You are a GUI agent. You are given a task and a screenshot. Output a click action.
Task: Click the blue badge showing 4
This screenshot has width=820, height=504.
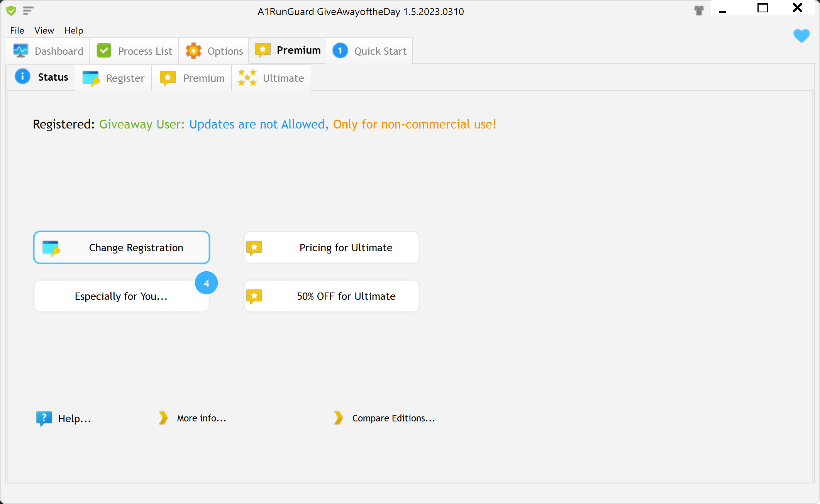[207, 283]
